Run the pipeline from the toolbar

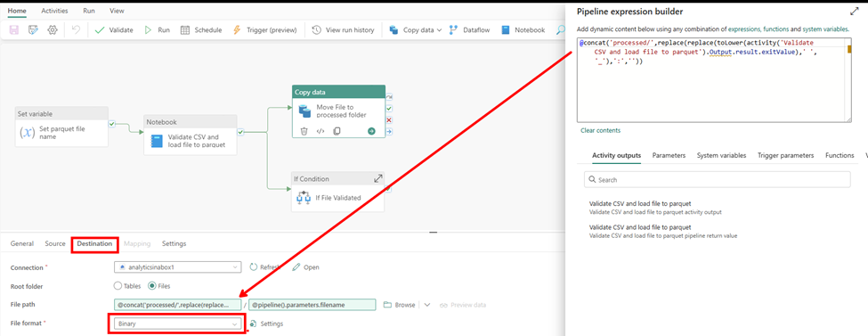[x=157, y=30]
